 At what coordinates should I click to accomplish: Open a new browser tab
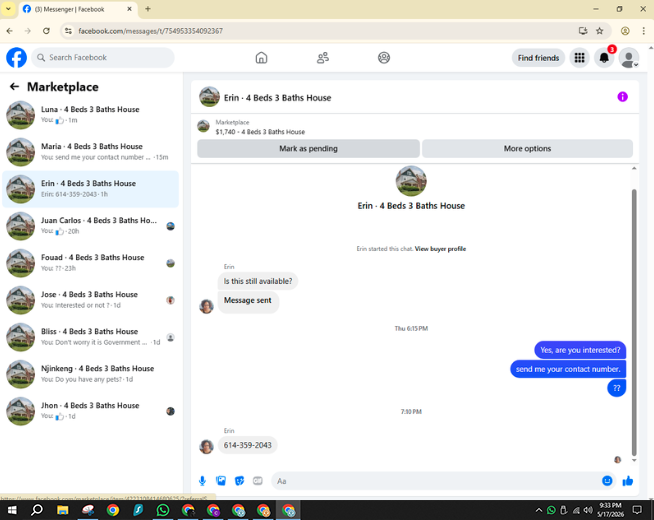point(148,9)
